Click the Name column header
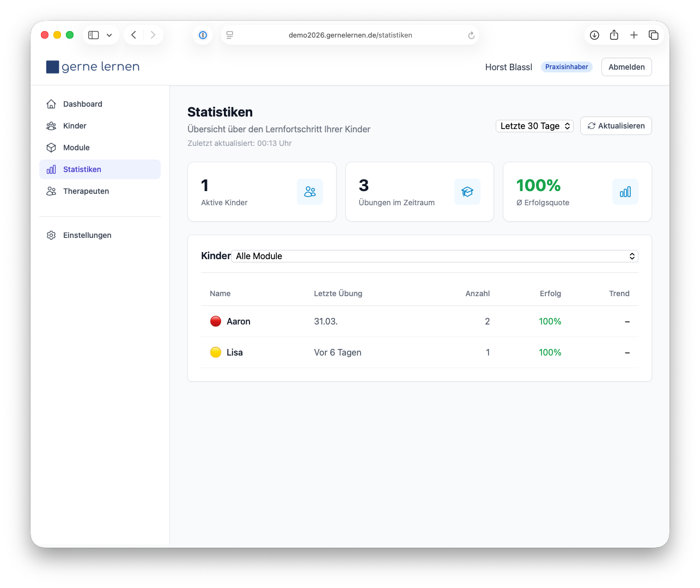The image size is (700, 588). pos(220,293)
